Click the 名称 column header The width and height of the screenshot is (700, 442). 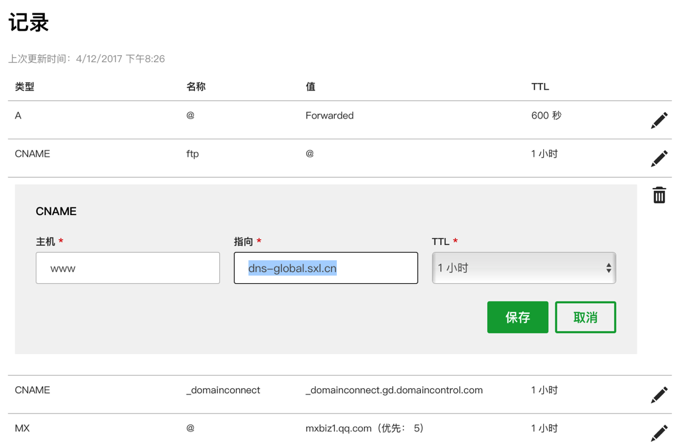[196, 87]
